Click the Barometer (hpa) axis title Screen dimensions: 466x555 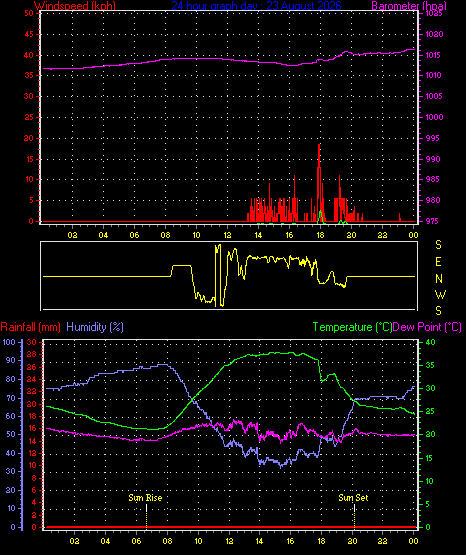click(409, 5)
